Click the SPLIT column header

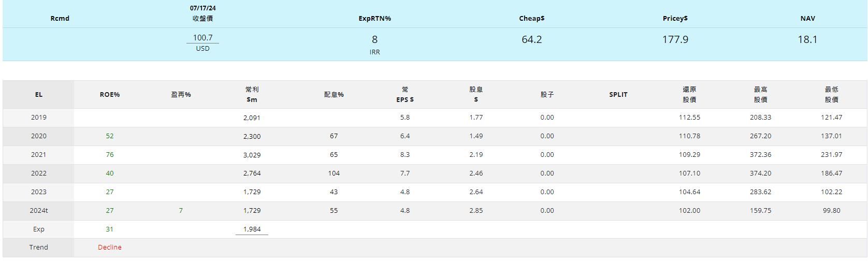point(618,95)
